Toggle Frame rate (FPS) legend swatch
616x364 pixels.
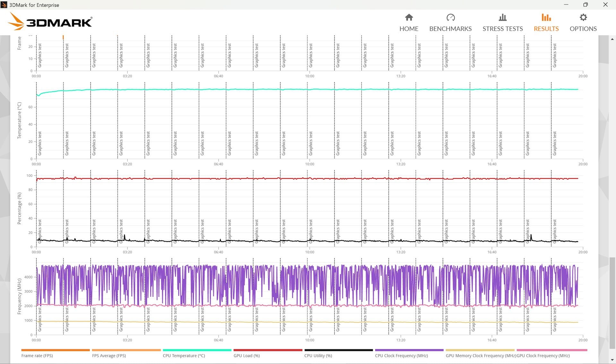tap(56, 350)
